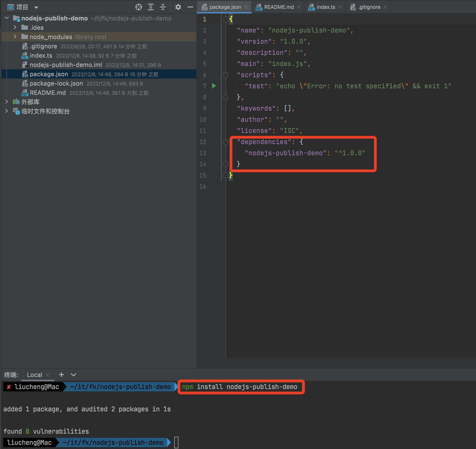This screenshot has height=449, width=476.
Task: Add a new terminal session
Action: point(61,375)
